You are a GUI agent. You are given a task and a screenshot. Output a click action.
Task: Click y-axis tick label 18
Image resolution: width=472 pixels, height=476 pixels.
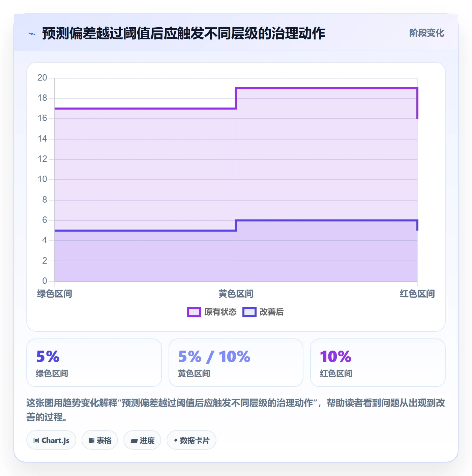click(x=42, y=98)
